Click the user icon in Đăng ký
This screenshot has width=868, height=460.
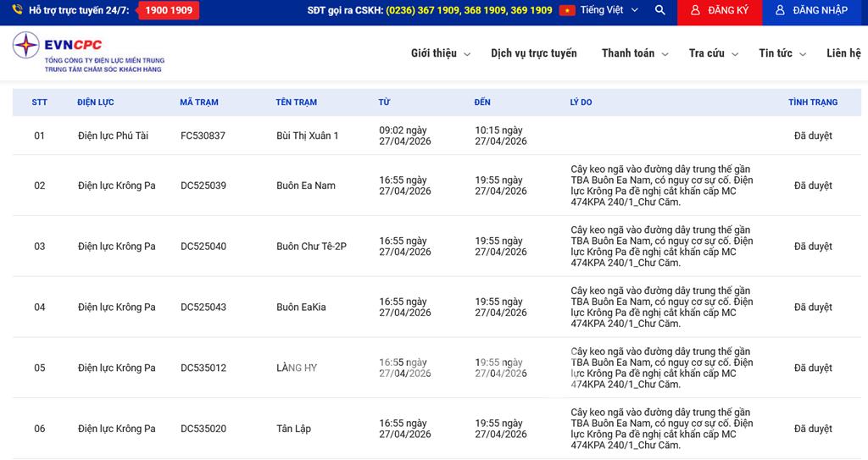click(x=695, y=10)
